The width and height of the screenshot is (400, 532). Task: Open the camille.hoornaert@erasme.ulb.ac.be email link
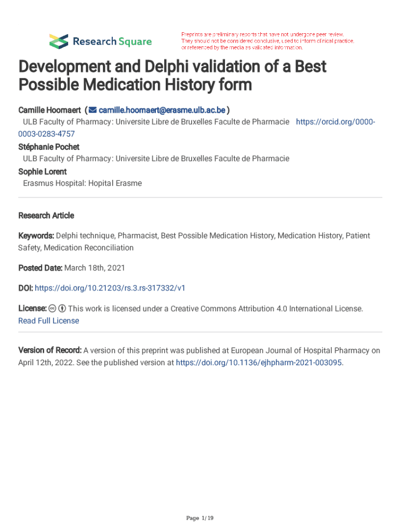tap(161, 110)
